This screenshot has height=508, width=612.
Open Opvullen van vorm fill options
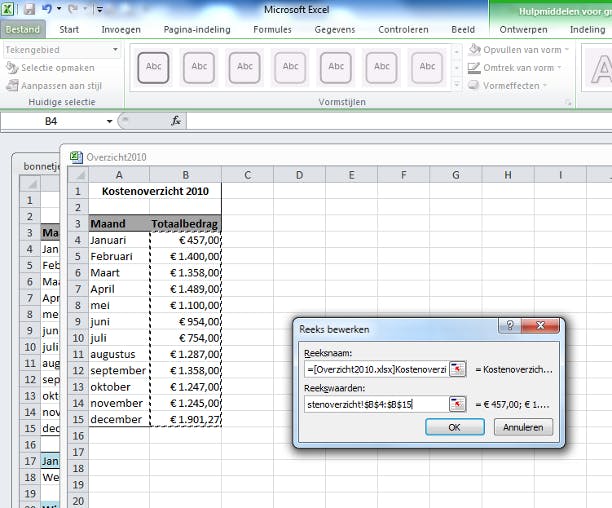point(519,50)
